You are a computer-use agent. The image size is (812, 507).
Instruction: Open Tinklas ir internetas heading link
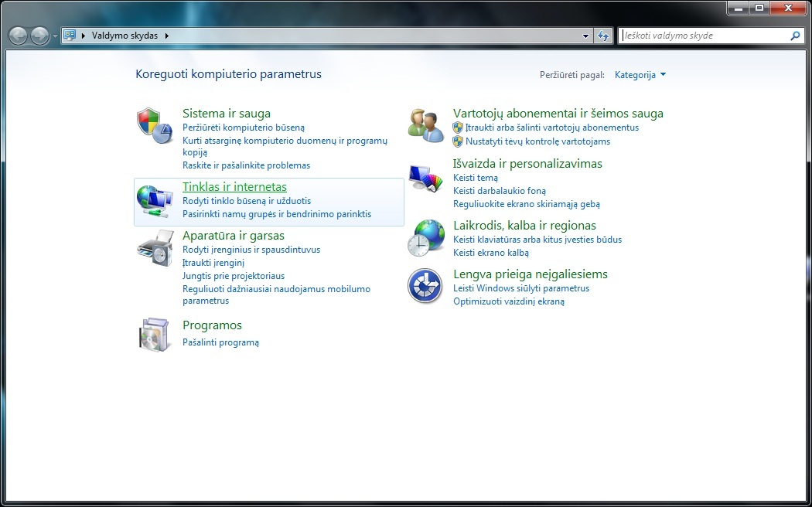tap(234, 187)
